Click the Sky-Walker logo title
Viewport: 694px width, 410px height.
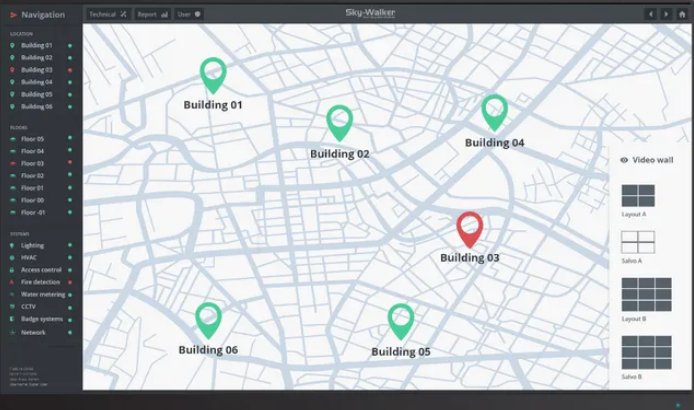[370, 13]
